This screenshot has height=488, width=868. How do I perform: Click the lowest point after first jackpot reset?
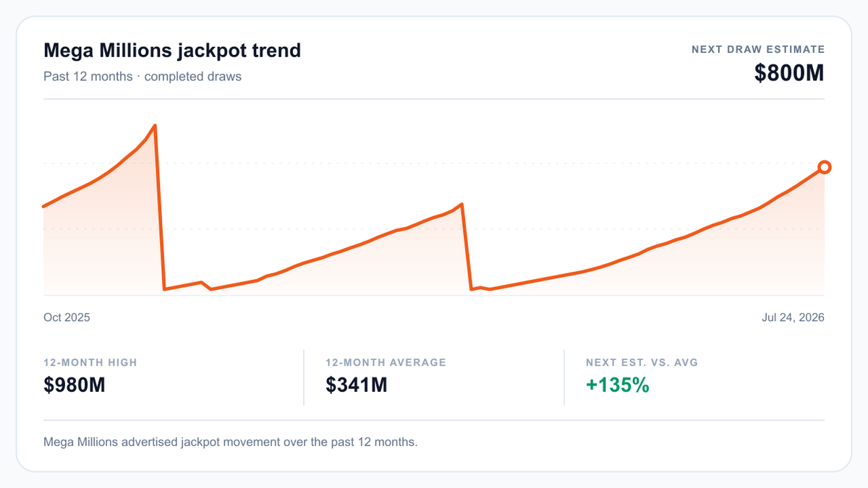click(x=165, y=289)
